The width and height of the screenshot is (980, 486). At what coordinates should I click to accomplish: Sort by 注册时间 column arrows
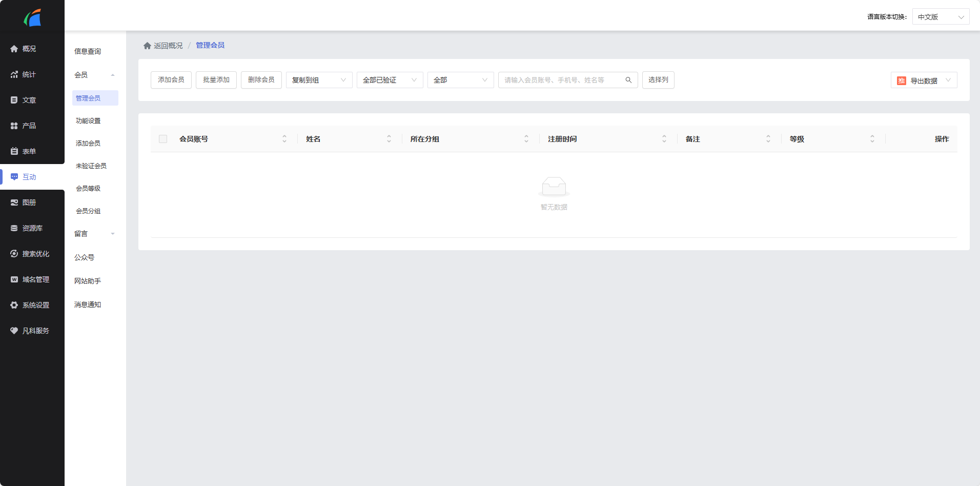664,139
